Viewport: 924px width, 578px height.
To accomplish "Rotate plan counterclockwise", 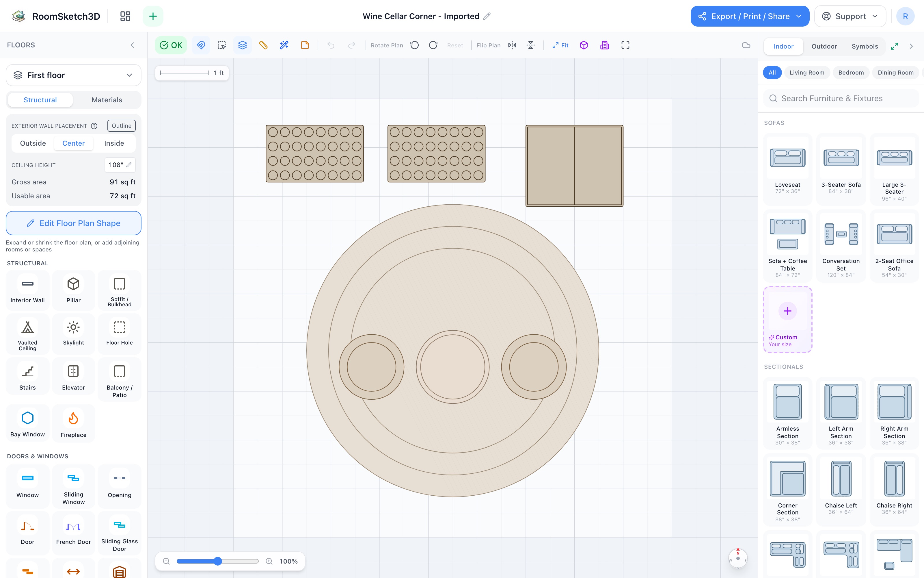I will pyautogui.click(x=415, y=45).
